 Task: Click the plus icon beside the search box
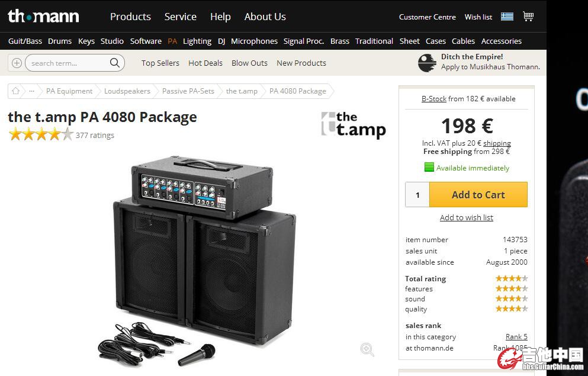[x=17, y=63]
